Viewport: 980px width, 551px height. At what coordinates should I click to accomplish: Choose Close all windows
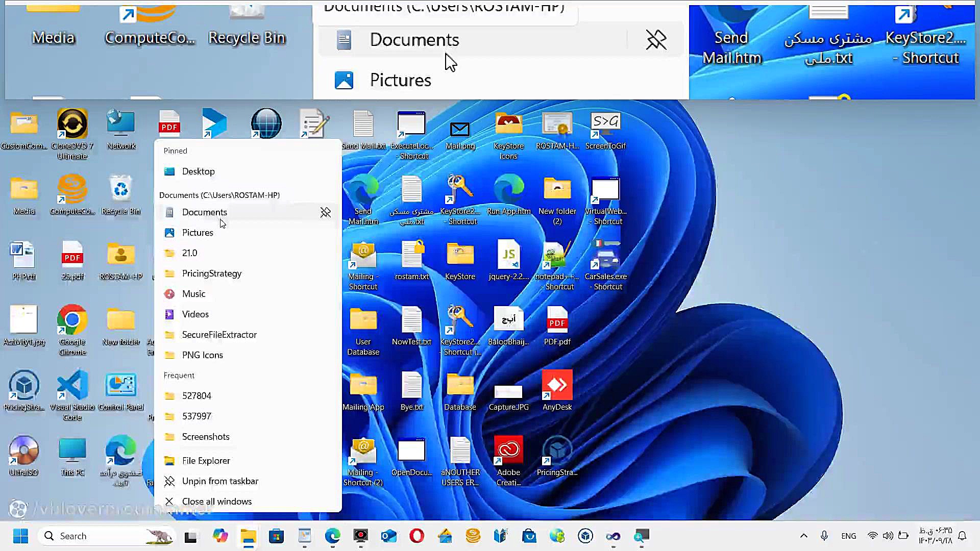[x=248, y=502]
